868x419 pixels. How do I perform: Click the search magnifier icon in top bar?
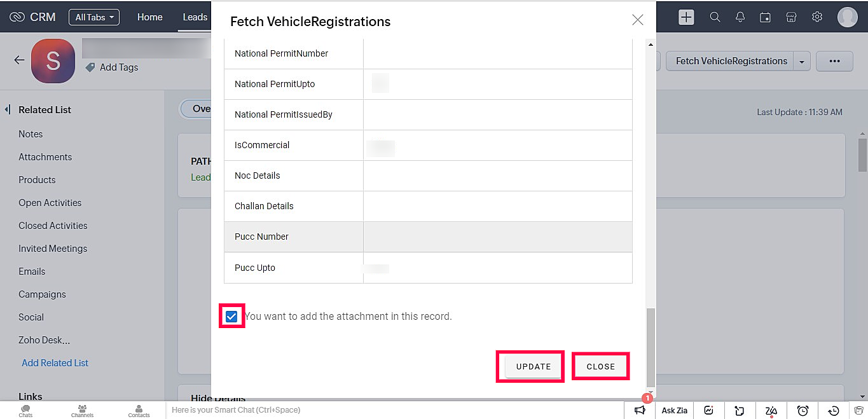pos(715,17)
